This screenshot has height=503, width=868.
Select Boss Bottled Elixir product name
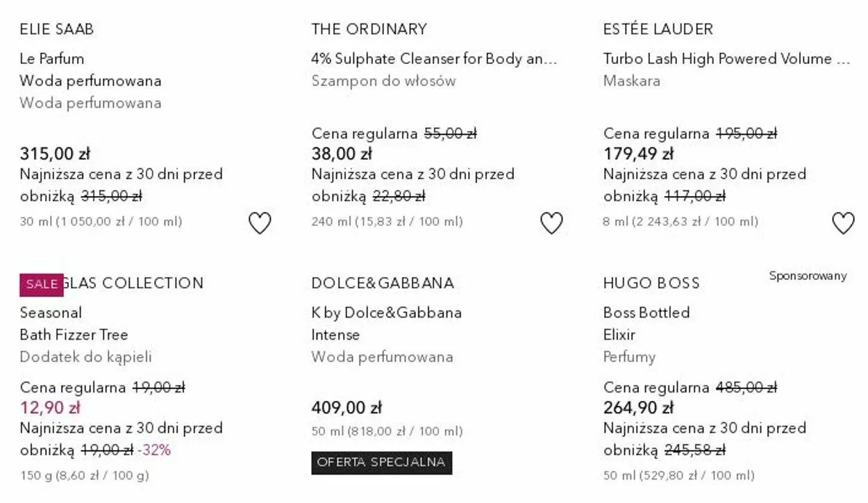coord(646,324)
